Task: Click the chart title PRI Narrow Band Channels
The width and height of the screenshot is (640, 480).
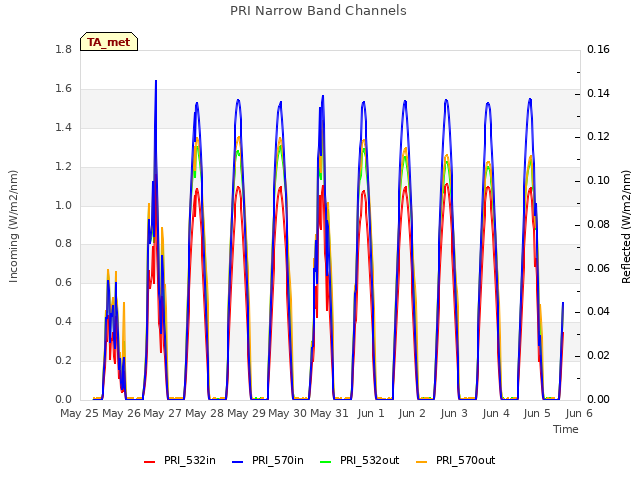Action: 318,11
